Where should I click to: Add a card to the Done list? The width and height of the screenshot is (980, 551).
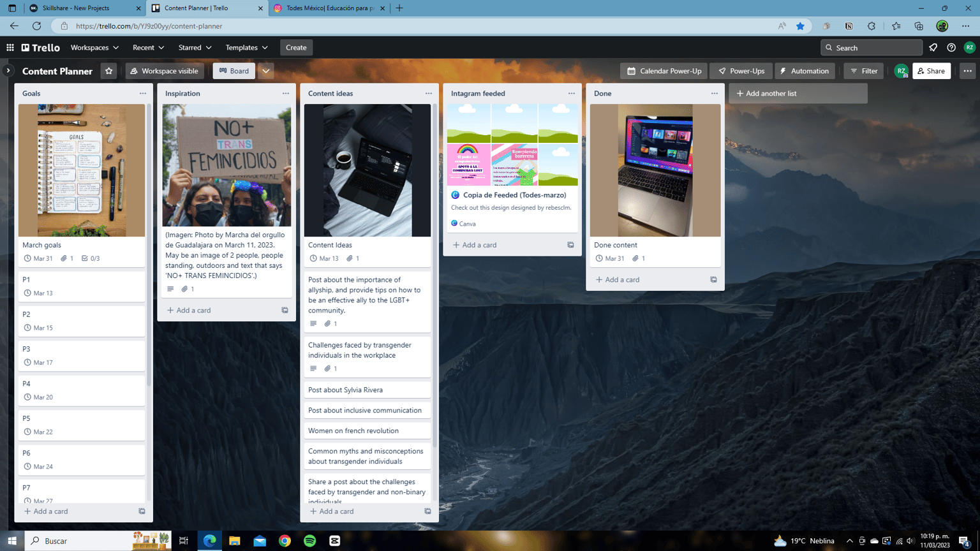click(618, 280)
